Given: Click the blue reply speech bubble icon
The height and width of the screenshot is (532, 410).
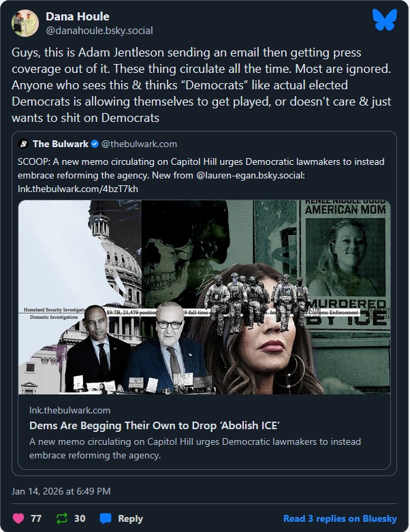Looking at the screenshot, I should point(106,518).
